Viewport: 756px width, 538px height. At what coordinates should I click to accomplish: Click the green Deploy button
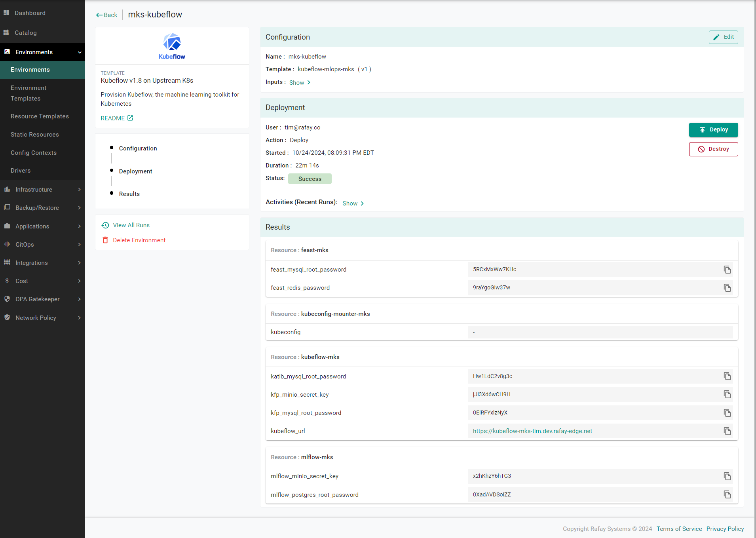click(x=713, y=130)
